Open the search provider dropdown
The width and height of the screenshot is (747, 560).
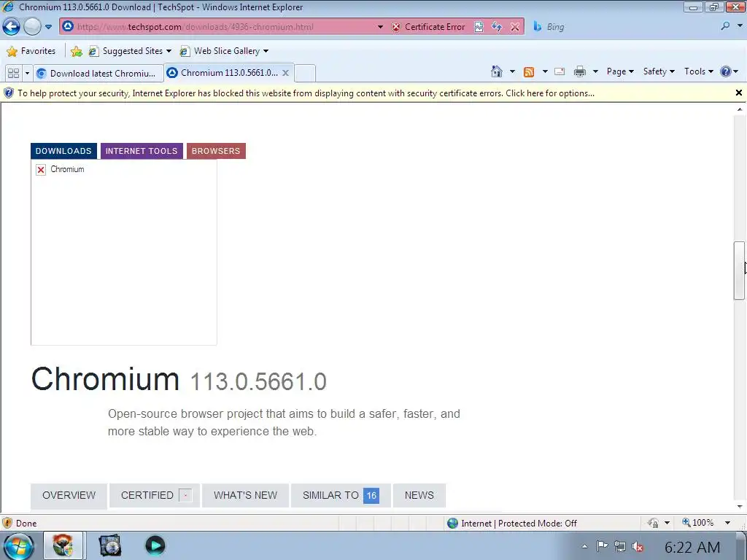pos(740,26)
